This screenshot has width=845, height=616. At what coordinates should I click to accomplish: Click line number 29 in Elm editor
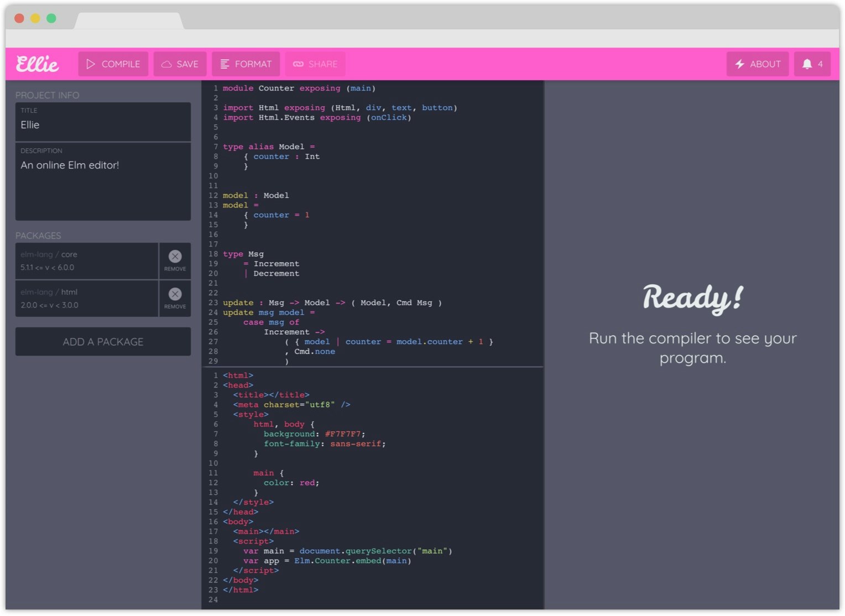pos(213,362)
